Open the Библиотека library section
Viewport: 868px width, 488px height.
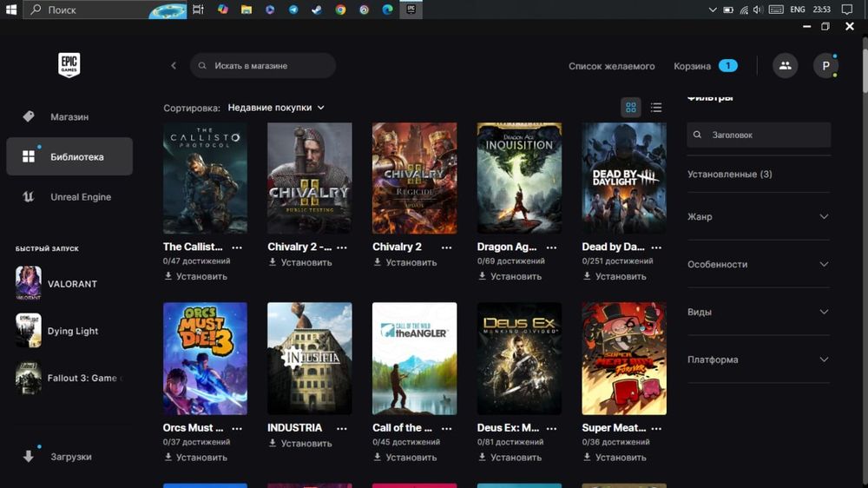[x=69, y=157]
